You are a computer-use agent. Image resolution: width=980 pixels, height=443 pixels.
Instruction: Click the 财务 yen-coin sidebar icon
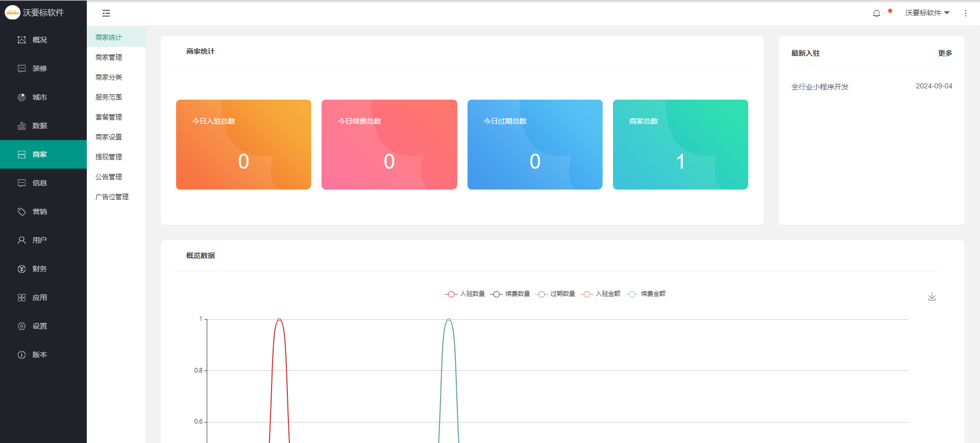(x=21, y=269)
